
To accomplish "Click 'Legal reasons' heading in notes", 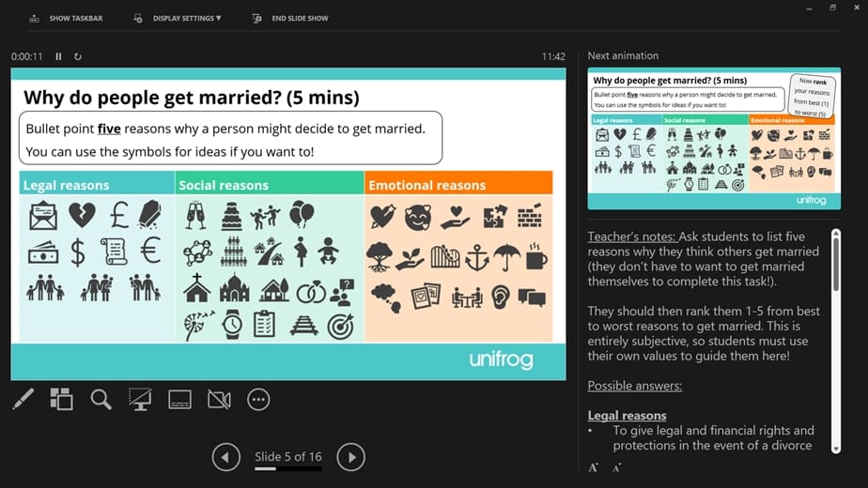I will tap(627, 416).
